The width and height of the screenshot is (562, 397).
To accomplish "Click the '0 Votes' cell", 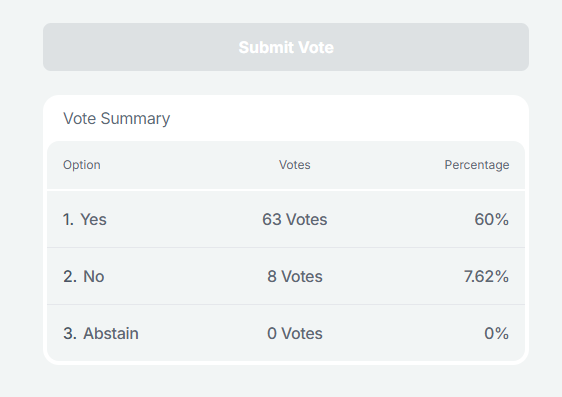I will point(295,333).
